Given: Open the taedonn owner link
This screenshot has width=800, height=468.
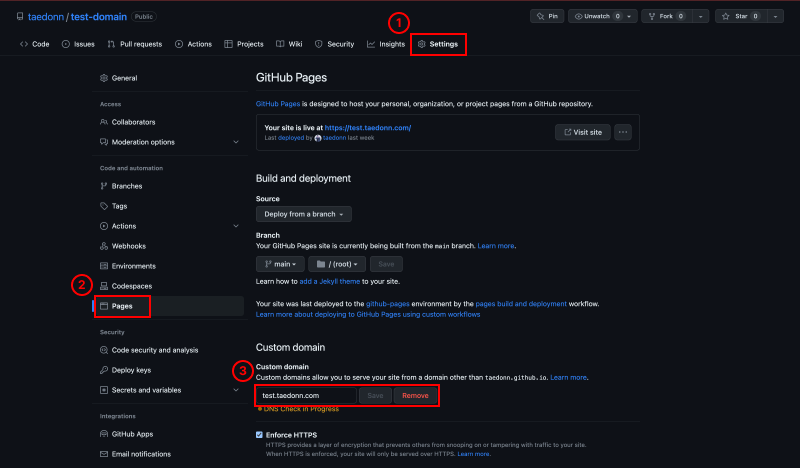Looking at the screenshot, I should point(46,17).
